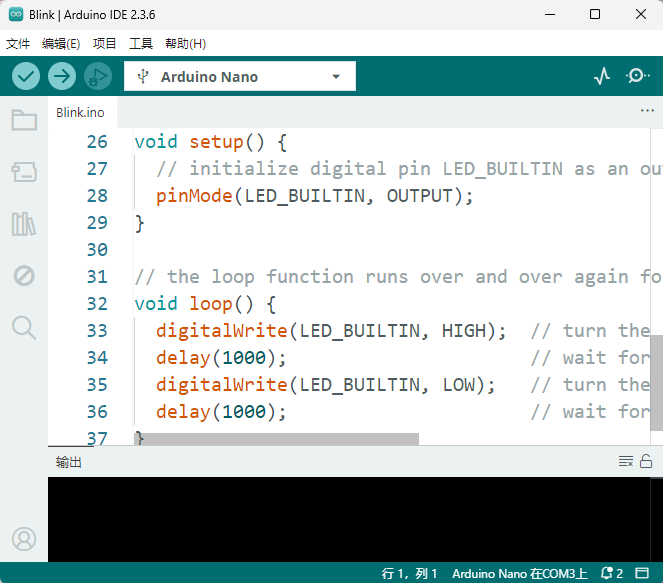Viewport: 663px width, 583px height.
Task: Open the Serial Plotter
Action: 602,76
